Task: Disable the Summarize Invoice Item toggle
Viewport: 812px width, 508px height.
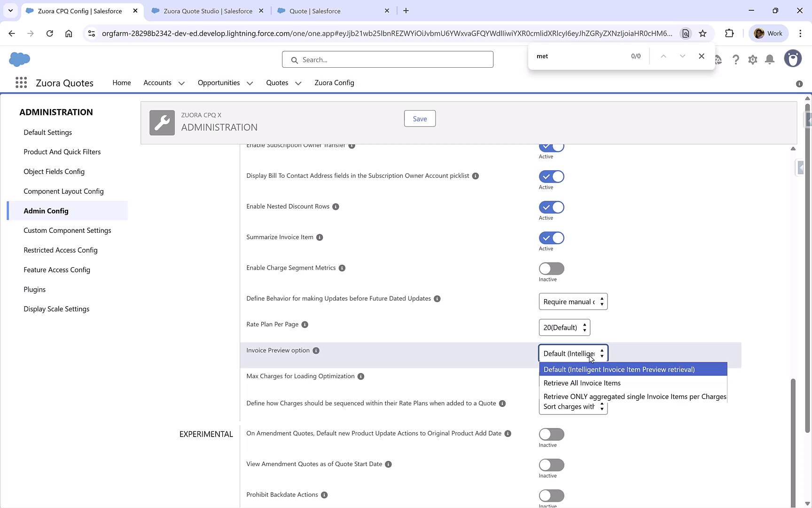Action: point(551,238)
